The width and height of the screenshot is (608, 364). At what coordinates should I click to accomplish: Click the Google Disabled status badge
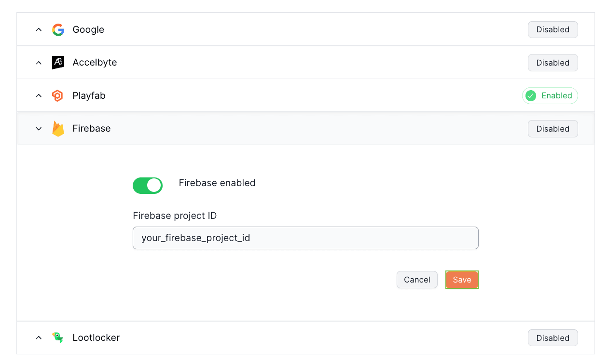[553, 30]
